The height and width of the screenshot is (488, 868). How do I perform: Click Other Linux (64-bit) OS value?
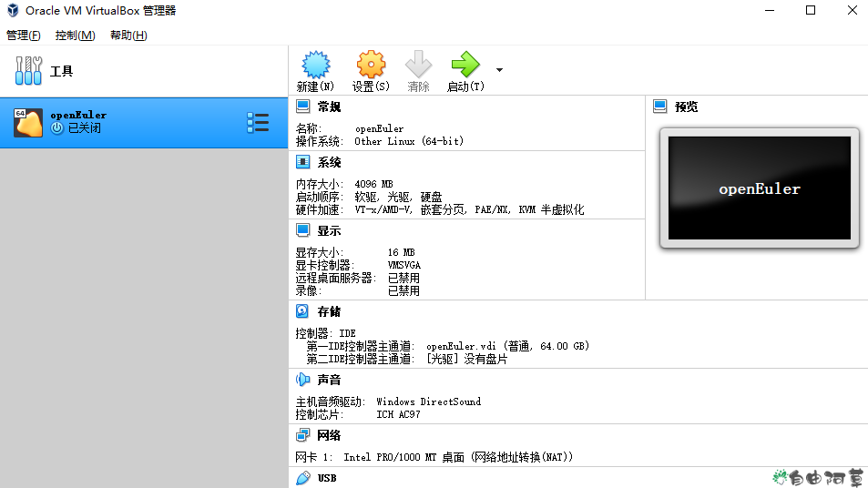pyautogui.click(x=409, y=142)
